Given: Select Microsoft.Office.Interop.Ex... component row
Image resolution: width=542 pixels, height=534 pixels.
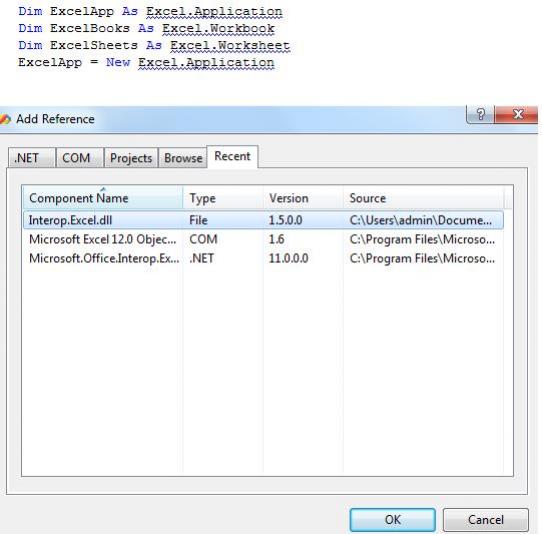Looking at the screenshot, I should (263, 258).
